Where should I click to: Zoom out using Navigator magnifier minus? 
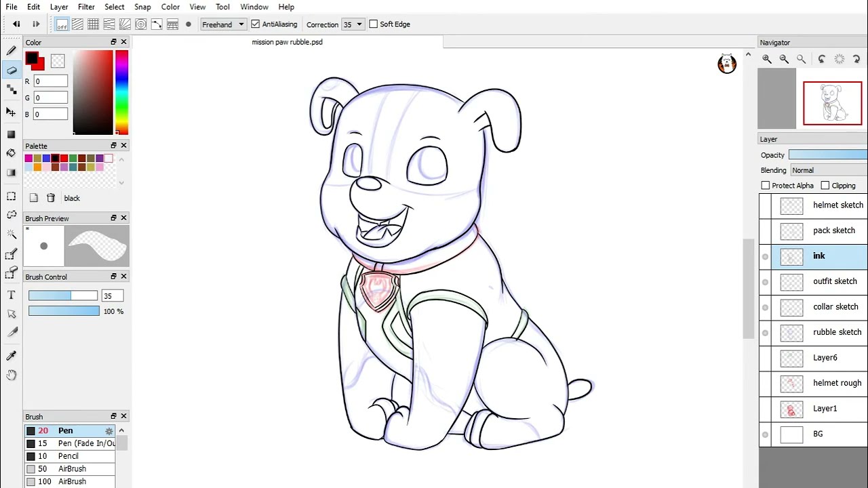pos(784,60)
